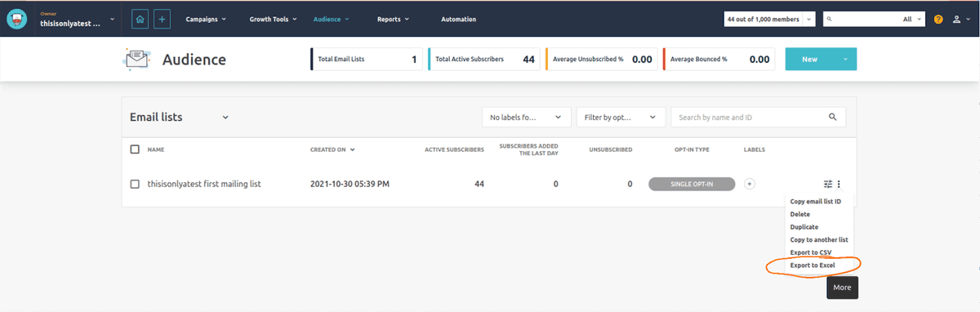This screenshot has width=980, height=312.
Task: Click the three-dot more options icon
Action: pyautogui.click(x=839, y=184)
